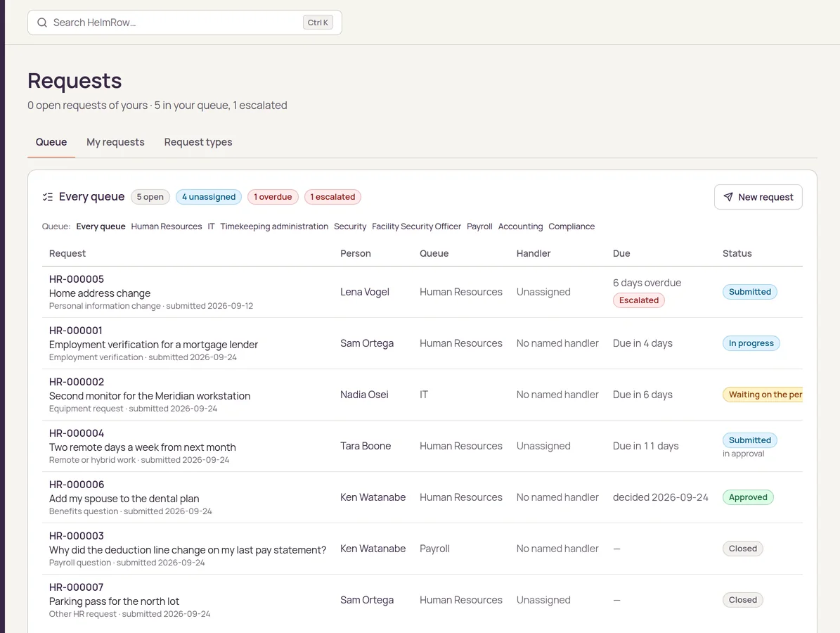Click the Escalated badge on HR-000005
The width and height of the screenshot is (840, 633).
click(639, 300)
